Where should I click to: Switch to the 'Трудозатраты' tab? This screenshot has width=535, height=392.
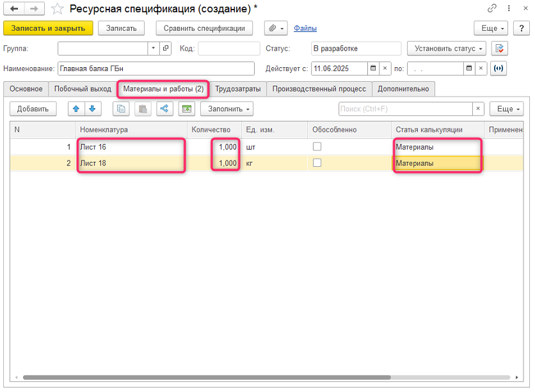click(237, 89)
